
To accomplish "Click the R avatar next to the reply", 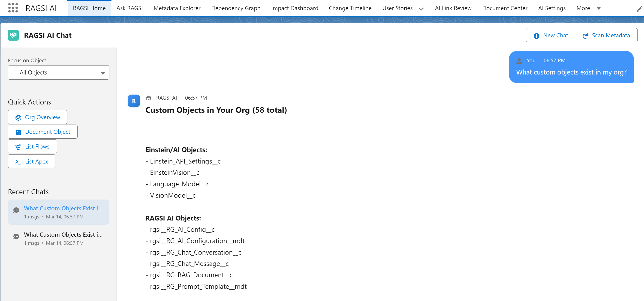I will pyautogui.click(x=134, y=101).
